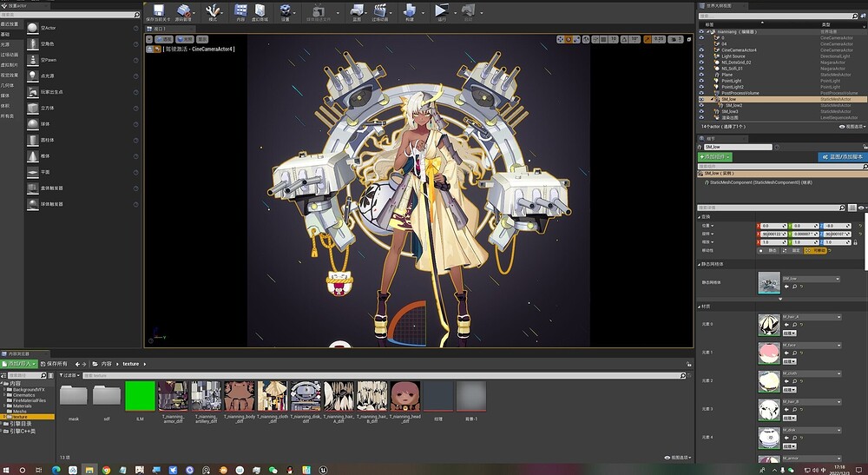The width and height of the screenshot is (868, 475).
Task: Collapse the SM_low tree item in outliner
Action: click(x=712, y=99)
